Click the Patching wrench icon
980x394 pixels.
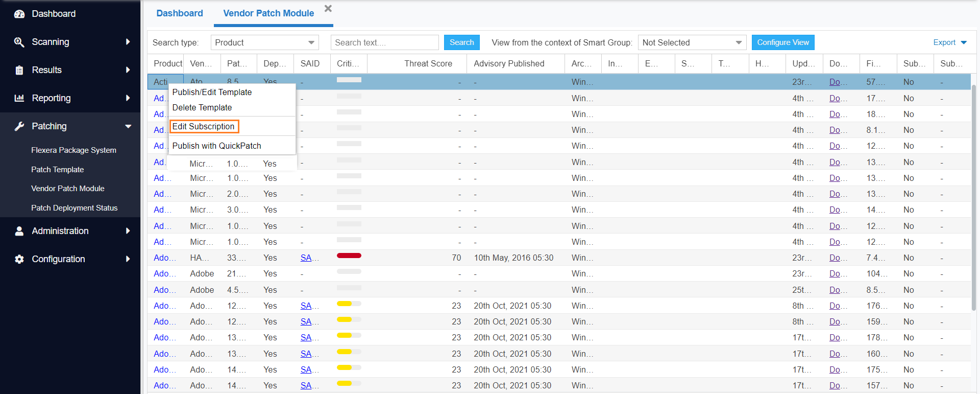pos(19,126)
